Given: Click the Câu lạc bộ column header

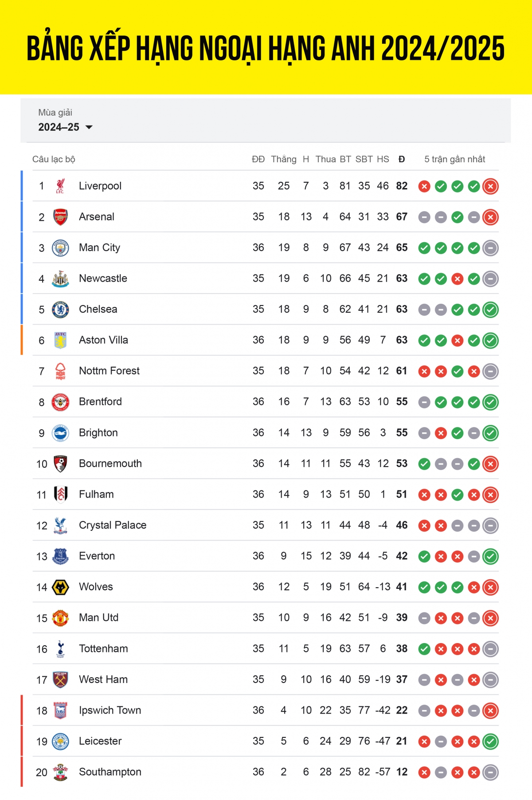Looking at the screenshot, I should pos(54,159).
